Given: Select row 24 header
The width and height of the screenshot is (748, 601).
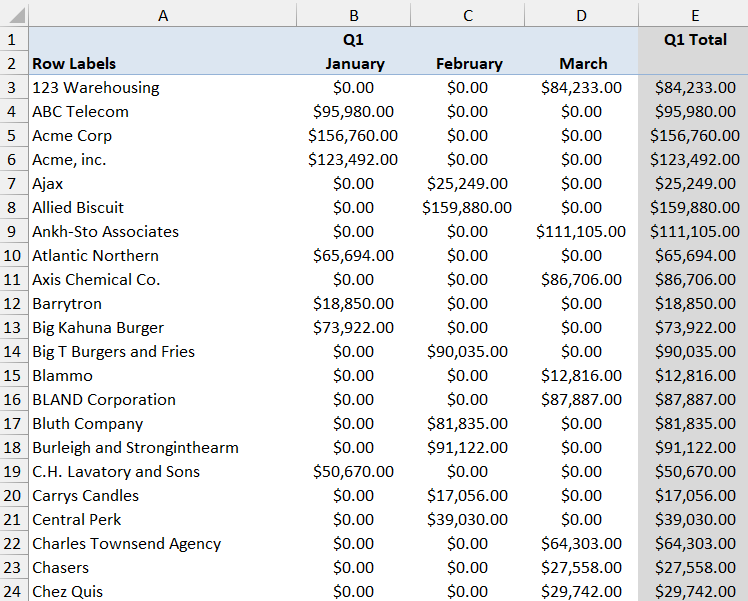Looking at the screenshot, I should pyautogui.click(x=12, y=591).
